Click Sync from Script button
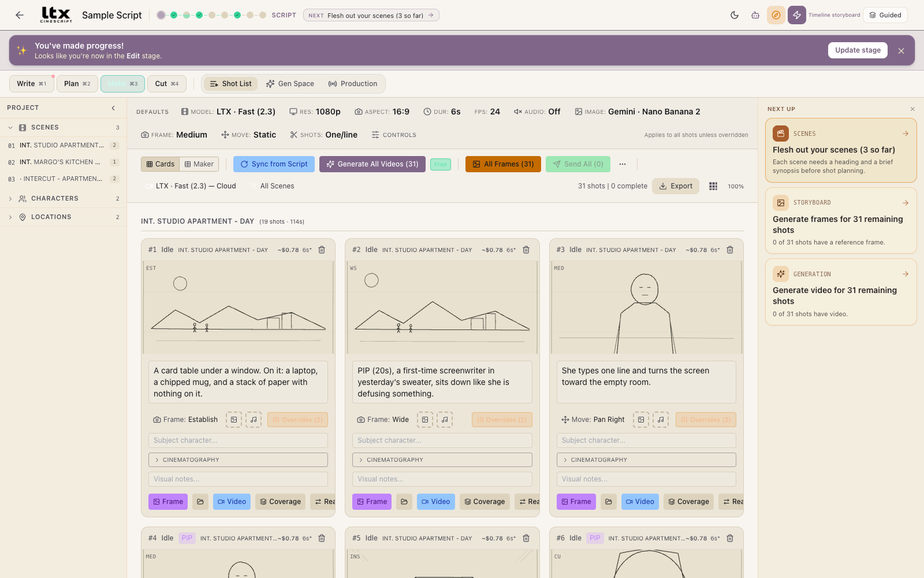The height and width of the screenshot is (578, 924). 274,164
